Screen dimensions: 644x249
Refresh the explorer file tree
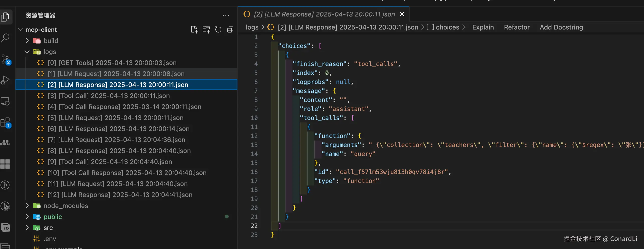click(218, 29)
